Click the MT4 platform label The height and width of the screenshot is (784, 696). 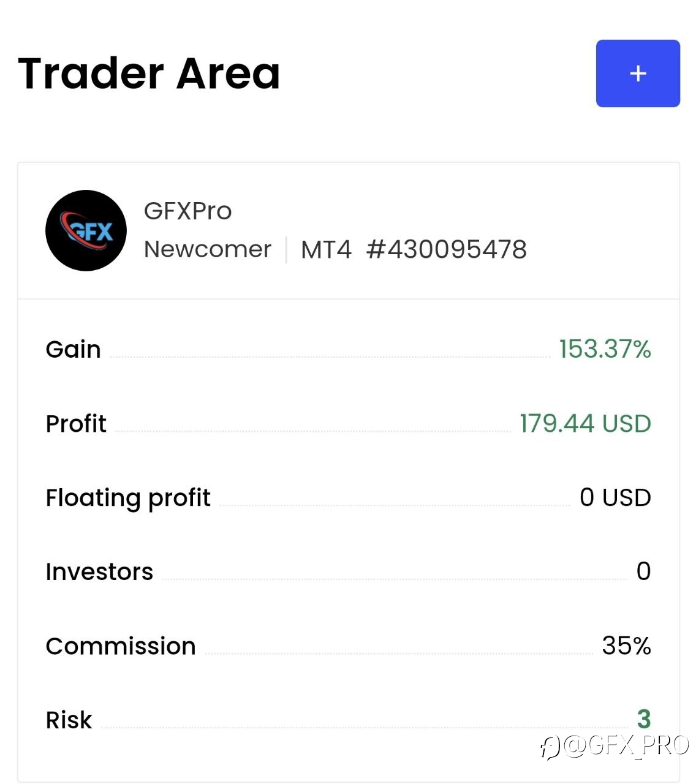pos(326,249)
